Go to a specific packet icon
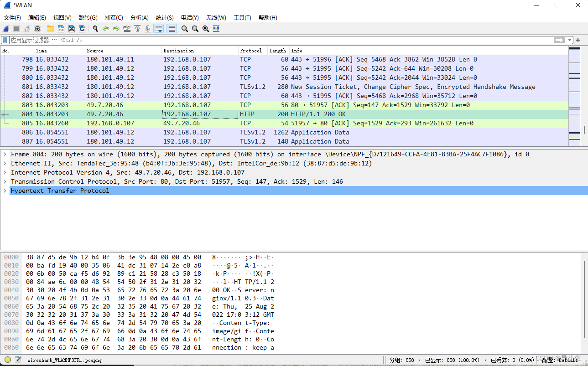The width and height of the screenshot is (588, 366). pos(127,29)
